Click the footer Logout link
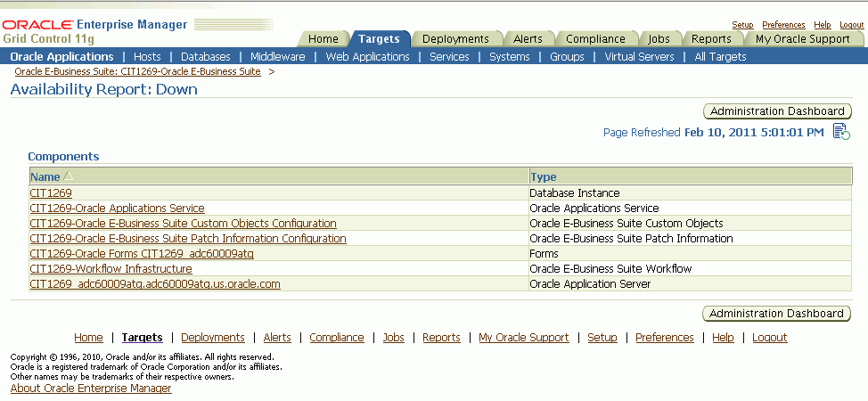868x401 pixels. pyautogui.click(x=769, y=338)
